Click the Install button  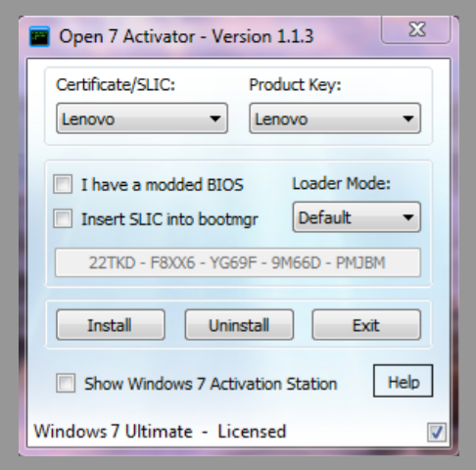click(111, 325)
